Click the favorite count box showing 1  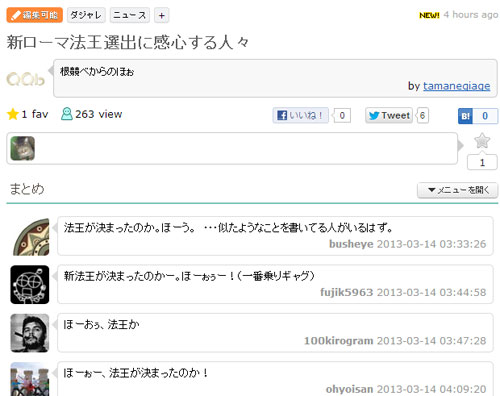[x=482, y=163]
